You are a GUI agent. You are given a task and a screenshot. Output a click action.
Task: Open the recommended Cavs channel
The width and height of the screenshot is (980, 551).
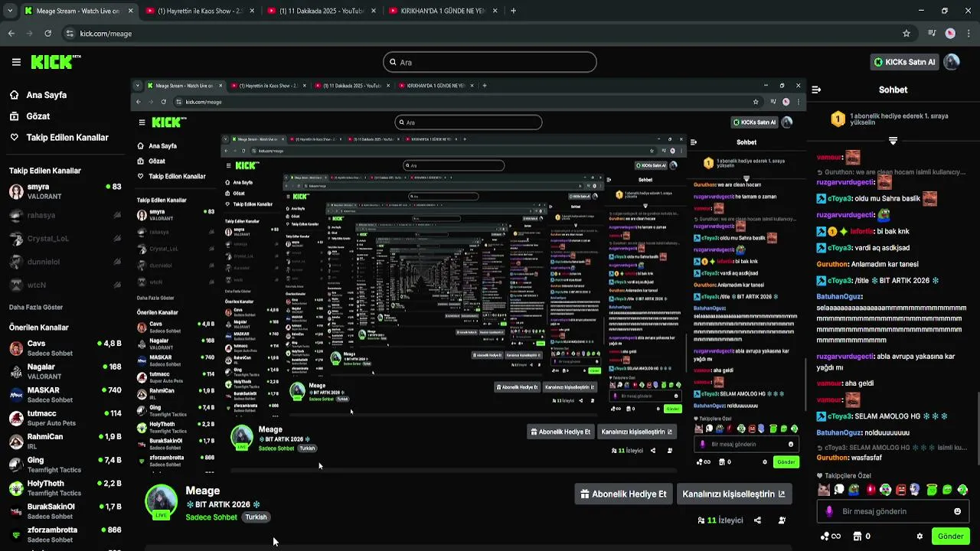[65, 348]
